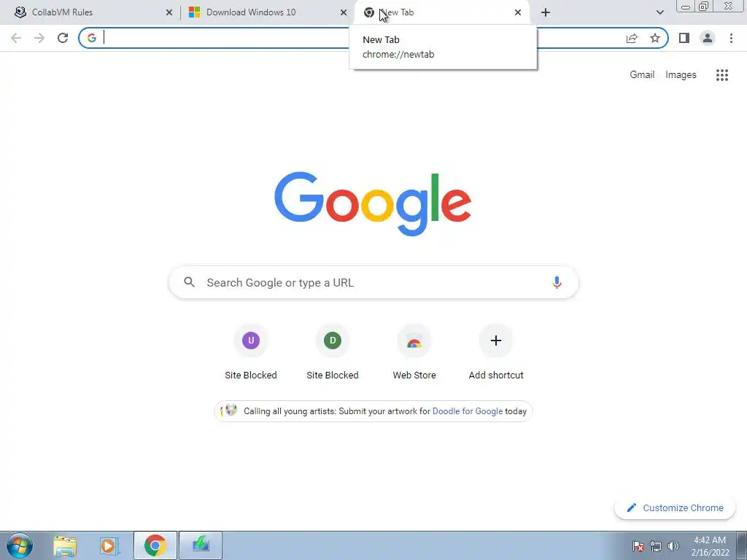Click Customize Chrome button

675,507
